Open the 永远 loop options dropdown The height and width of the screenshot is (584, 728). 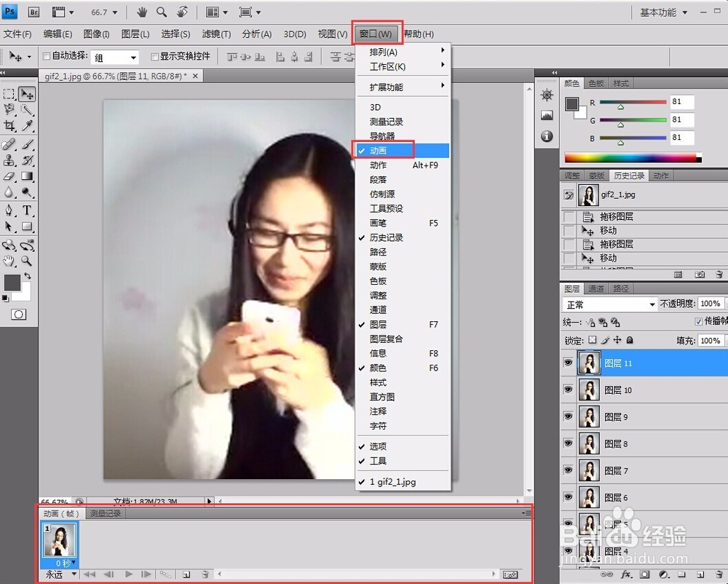(x=60, y=575)
